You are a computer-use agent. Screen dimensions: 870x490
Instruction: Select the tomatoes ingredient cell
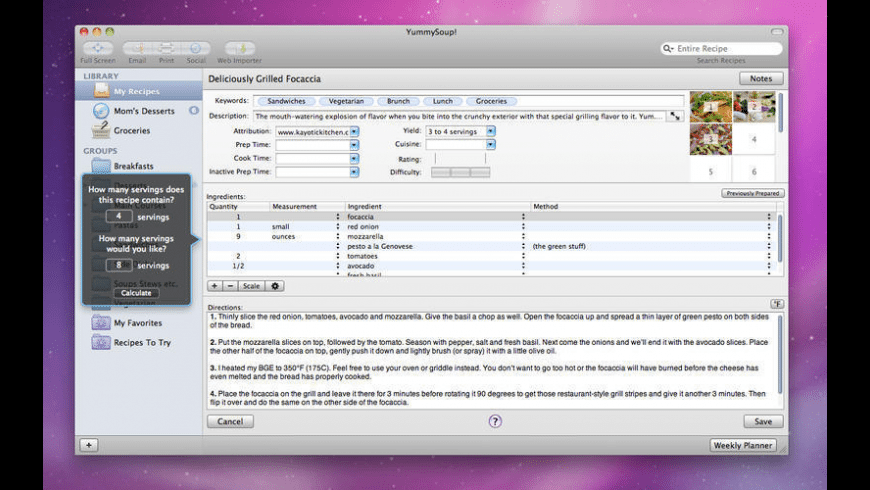tap(362, 256)
